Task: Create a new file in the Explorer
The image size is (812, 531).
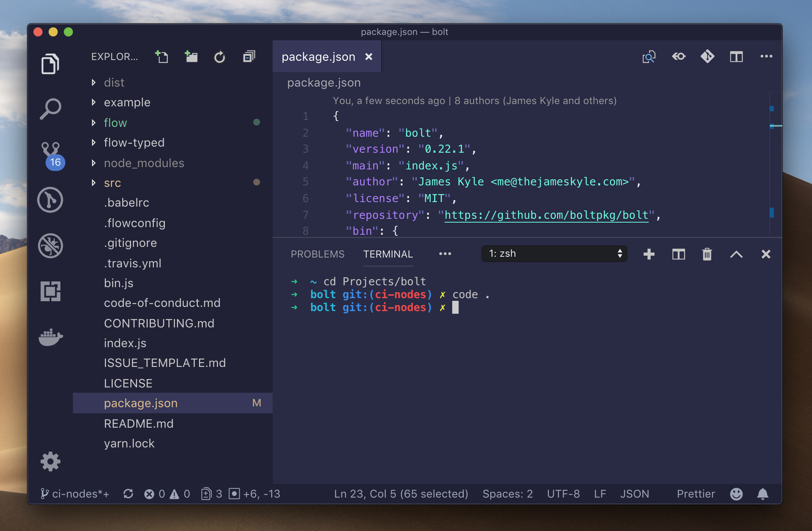Action: 161,57
